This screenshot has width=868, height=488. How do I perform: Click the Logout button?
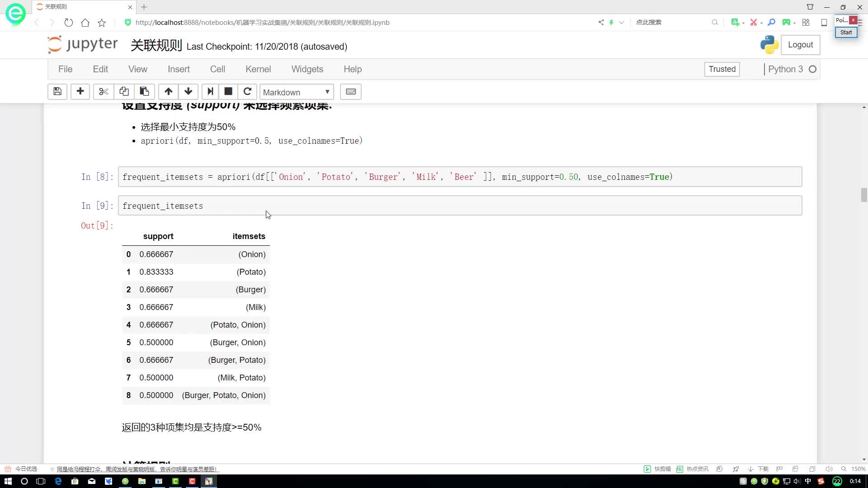pyautogui.click(x=800, y=45)
